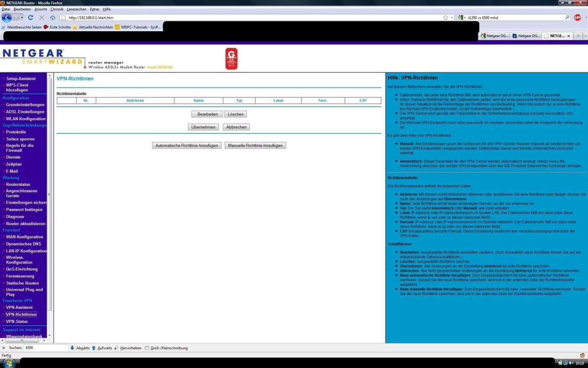Click the sidebar scroll-up arrow

[x=50, y=75]
